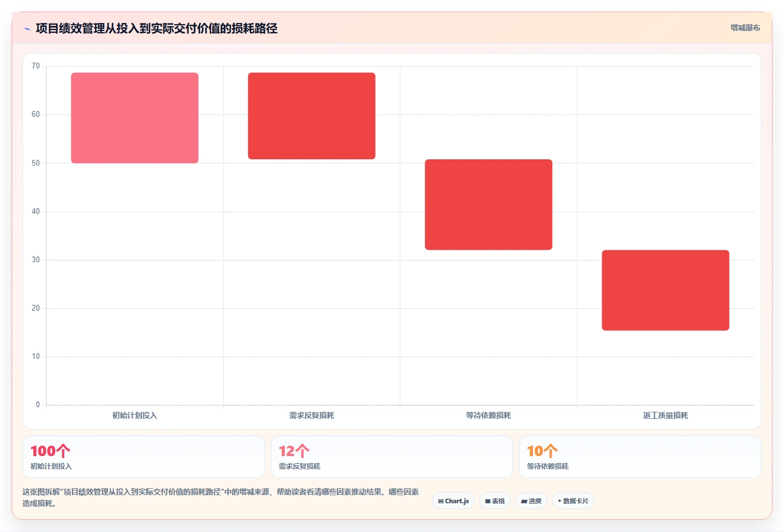Open the 10个 等待依赖损耗 stat card
This screenshot has width=784, height=532.
[x=640, y=457]
